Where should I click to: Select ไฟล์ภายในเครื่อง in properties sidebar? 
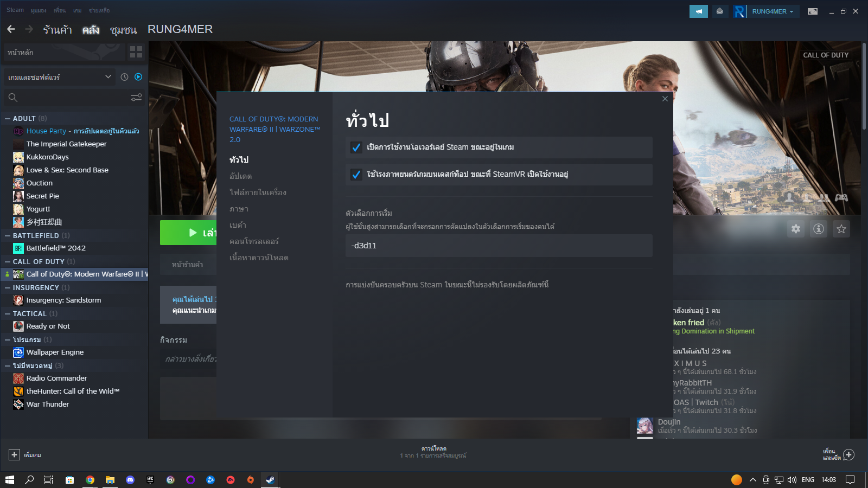point(258,192)
